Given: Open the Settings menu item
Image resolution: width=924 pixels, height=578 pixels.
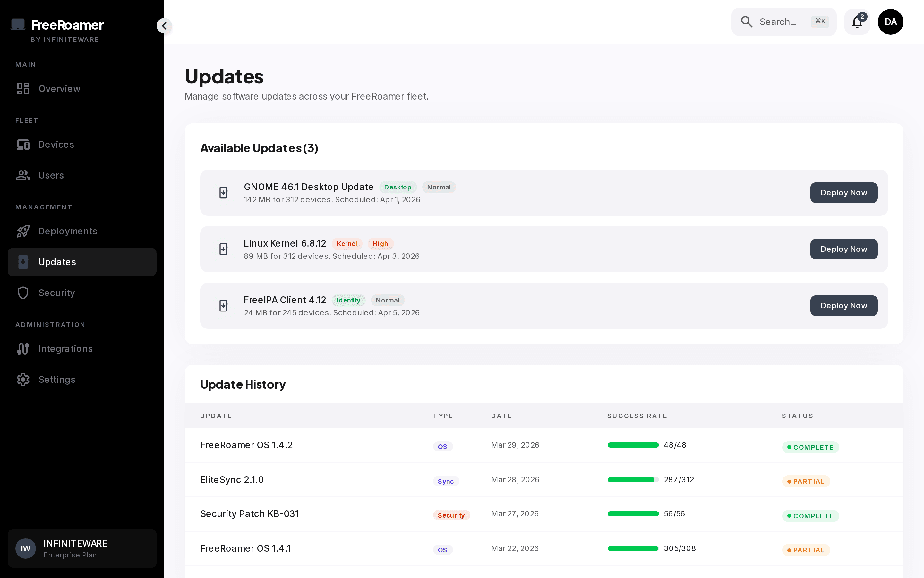Looking at the screenshot, I should point(82,380).
